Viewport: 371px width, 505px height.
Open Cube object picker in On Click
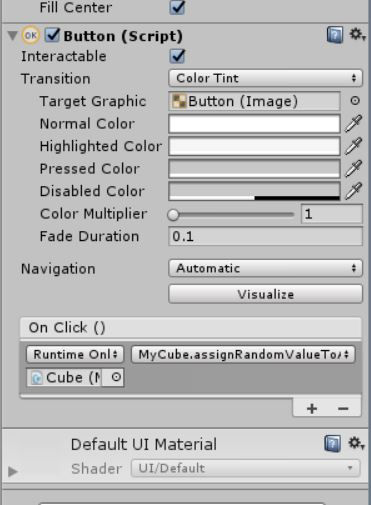(x=116, y=377)
